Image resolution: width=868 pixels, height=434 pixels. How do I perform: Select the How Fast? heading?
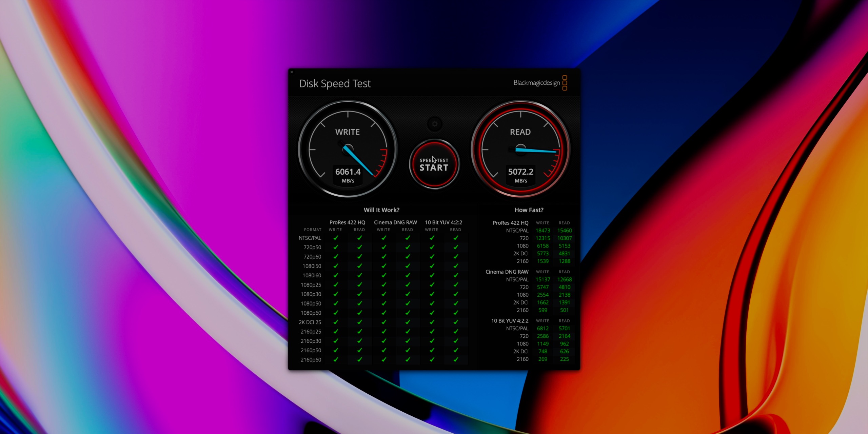click(529, 210)
